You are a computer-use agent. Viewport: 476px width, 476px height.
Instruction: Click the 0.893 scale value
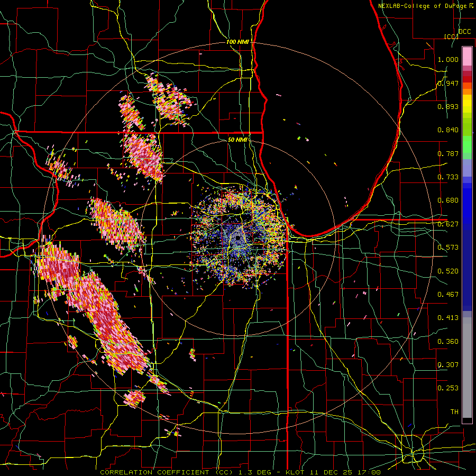click(448, 106)
